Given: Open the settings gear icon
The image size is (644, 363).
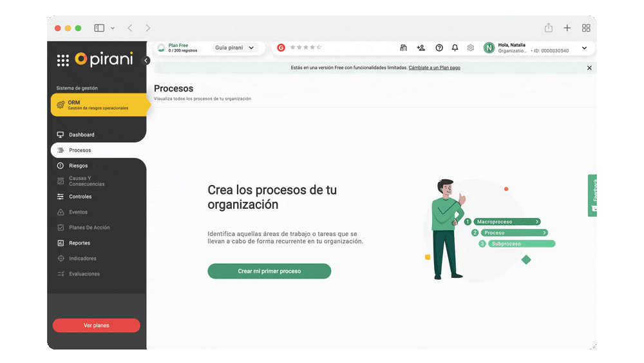Looking at the screenshot, I should pos(471,48).
